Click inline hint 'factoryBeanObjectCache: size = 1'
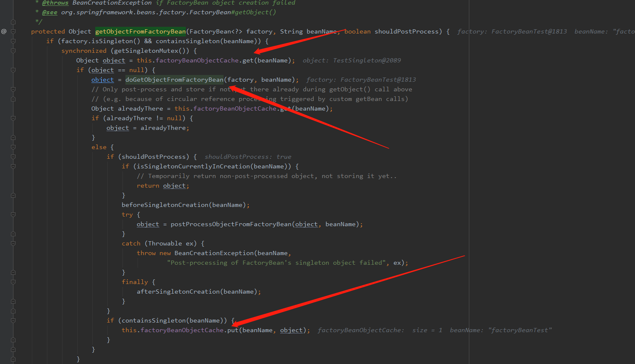Screen dimensions: 635x364 click(x=380, y=330)
